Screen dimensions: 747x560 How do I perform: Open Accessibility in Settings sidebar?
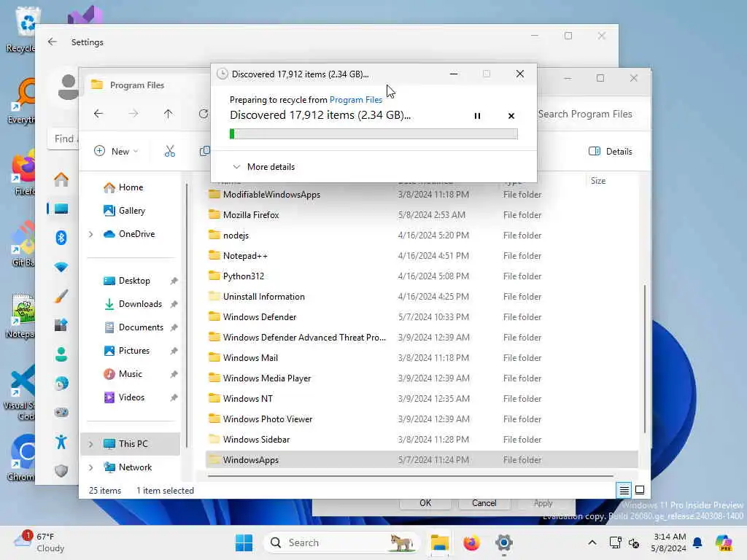point(61,442)
